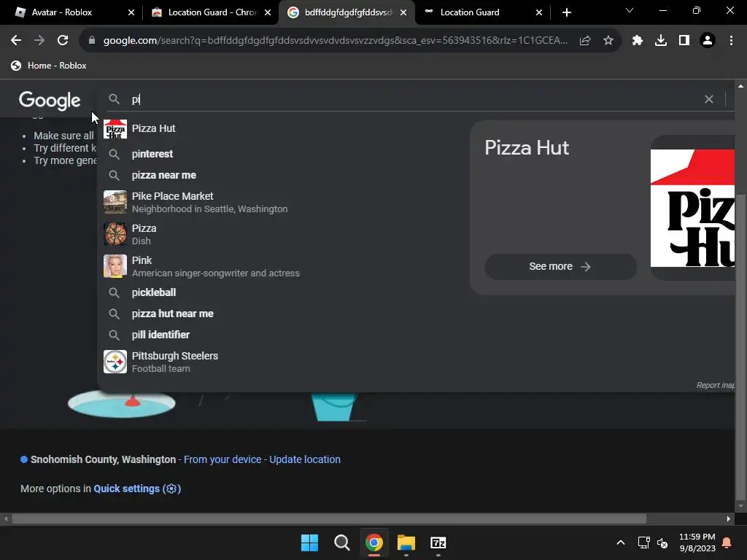Select the pill identifier suggestion
Viewport: 747px width, 560px height.
[x=281, y=335]
